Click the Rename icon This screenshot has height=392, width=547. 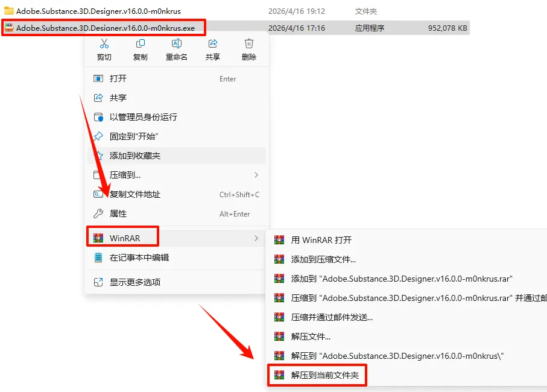tap(177, 43)
